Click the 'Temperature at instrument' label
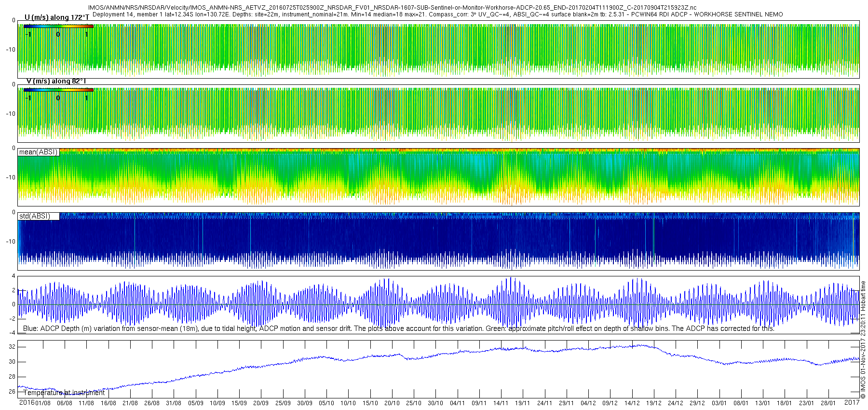 (x=64, y=393)
